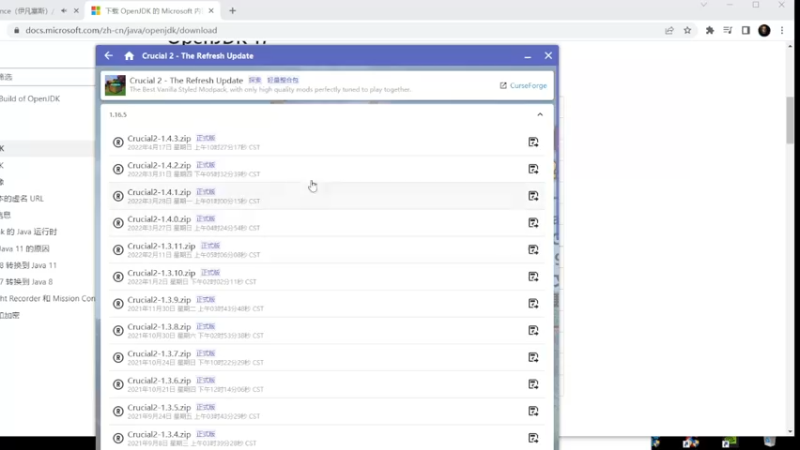Click the release icon beside Crucial2-1.4.0.zip
This screenshot has height=450, width=800.
118,223
